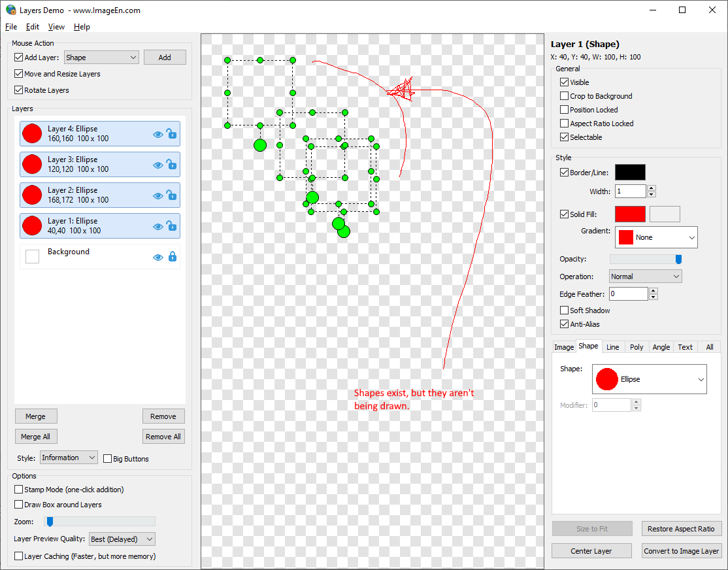Toggle the Selectable checkbox

coord(564,137)
